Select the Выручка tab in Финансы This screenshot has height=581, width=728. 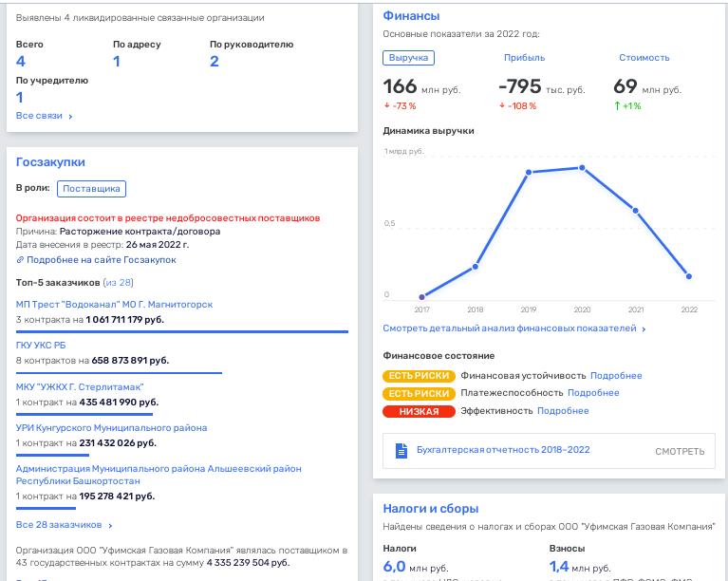point(408,58)
